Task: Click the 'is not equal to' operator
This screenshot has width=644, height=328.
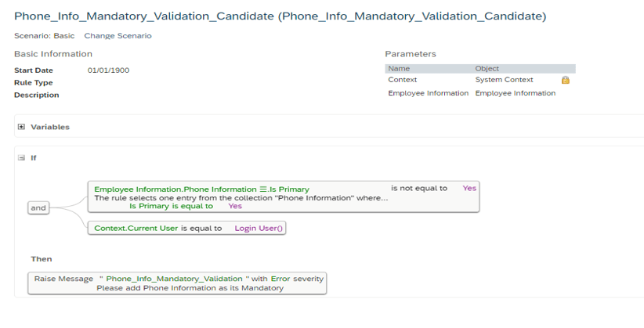Action: pyautogui.click(x=419, y=188)
